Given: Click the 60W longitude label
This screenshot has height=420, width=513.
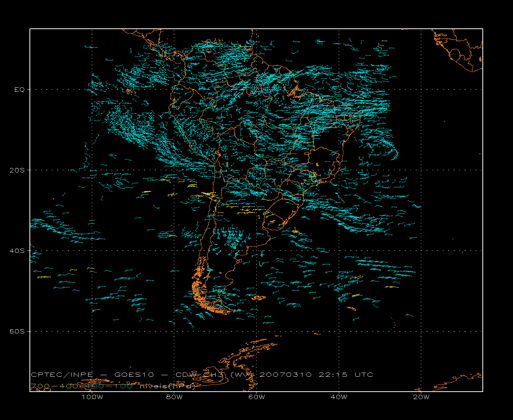Looking at the screenshot, I should 257,397.
